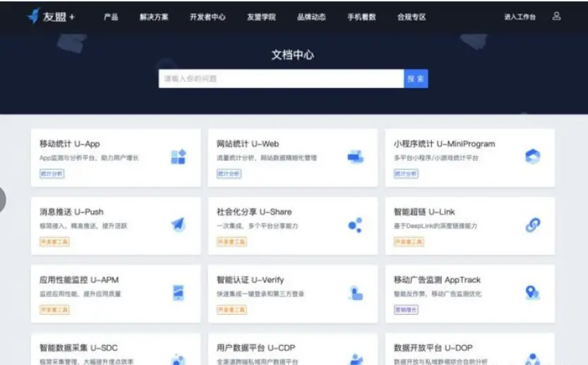Click the U-Push paper plane icon
The image size is (588, 365).
click(179, 225)
